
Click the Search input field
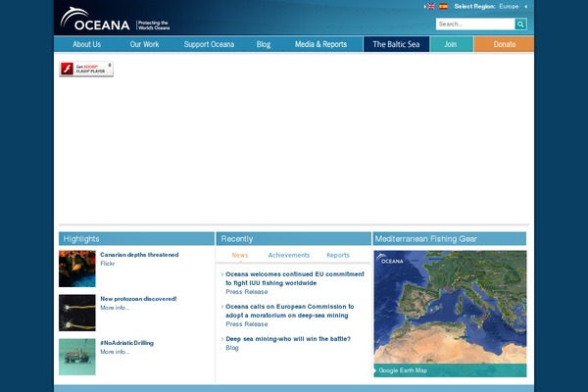point(475,24)
